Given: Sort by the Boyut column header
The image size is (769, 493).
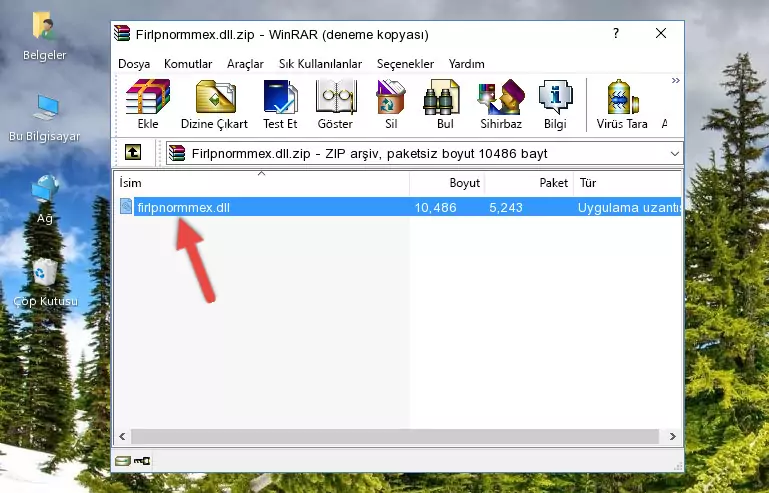Looking at the screenshot, I should coord(447,183).
